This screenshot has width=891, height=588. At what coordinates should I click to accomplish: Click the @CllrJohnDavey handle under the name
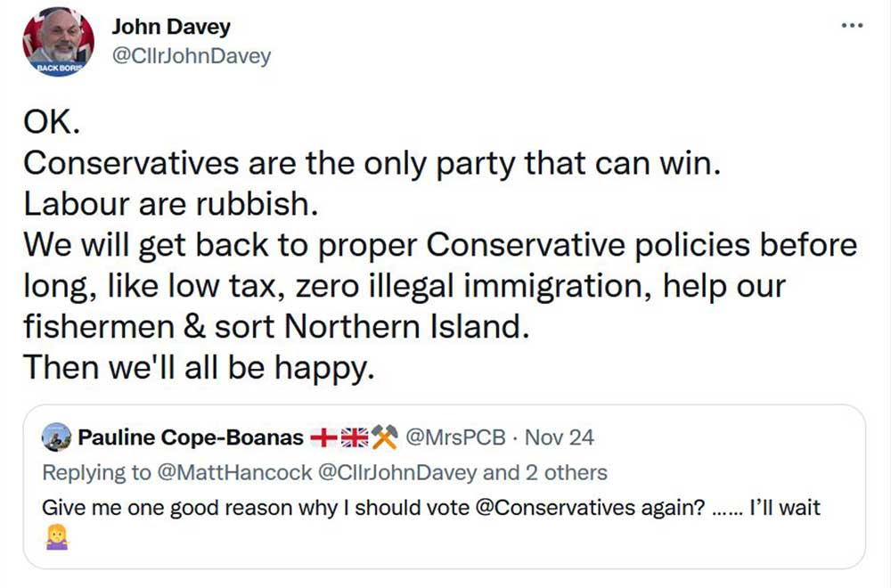point(191,56)
